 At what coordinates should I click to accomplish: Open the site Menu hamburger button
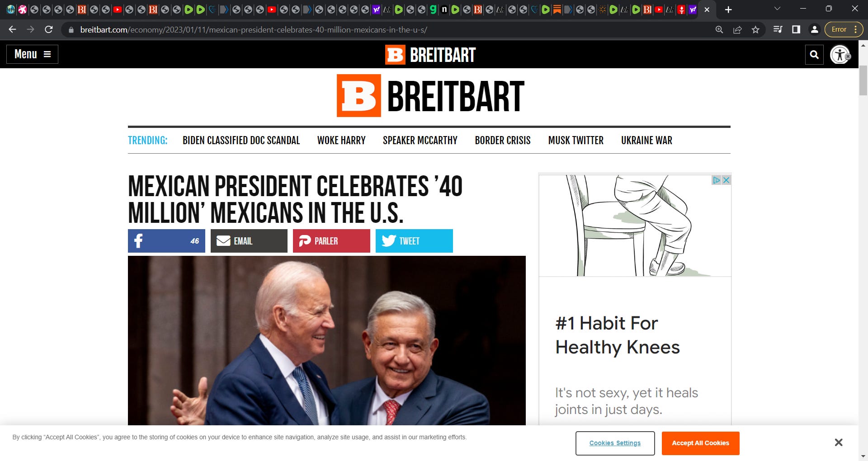(32, 54)
